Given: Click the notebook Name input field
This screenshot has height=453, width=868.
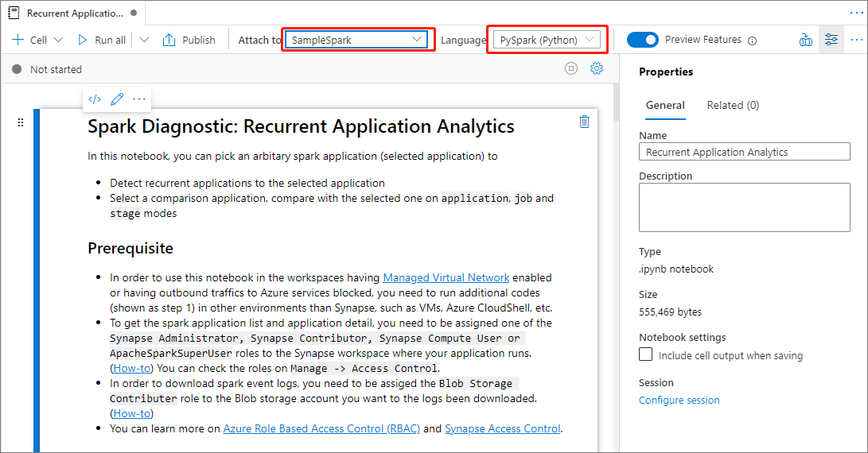Looking at the screenshot, I should (744, 152).
